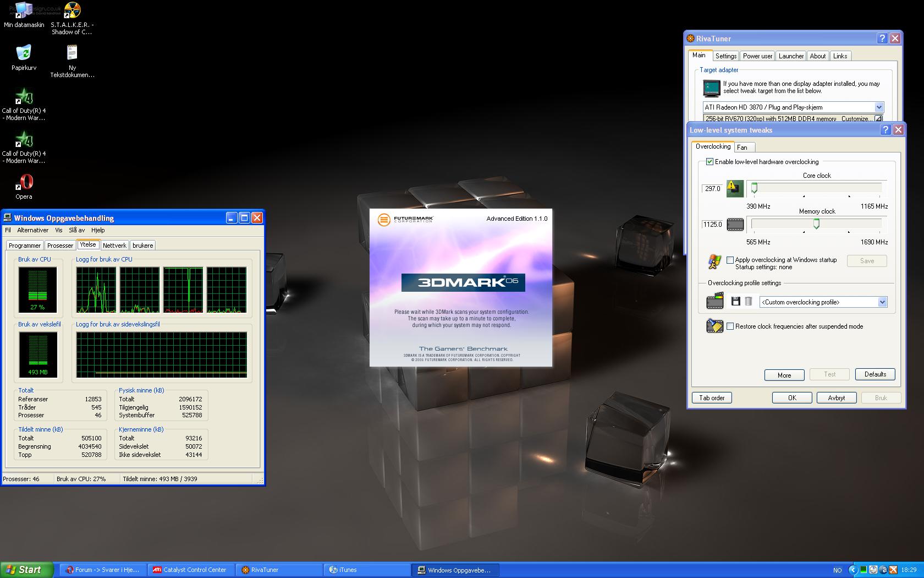Click the green CPU usage tray icon
The width and height of the screenshot is (924, 578).
click(864, 570)
